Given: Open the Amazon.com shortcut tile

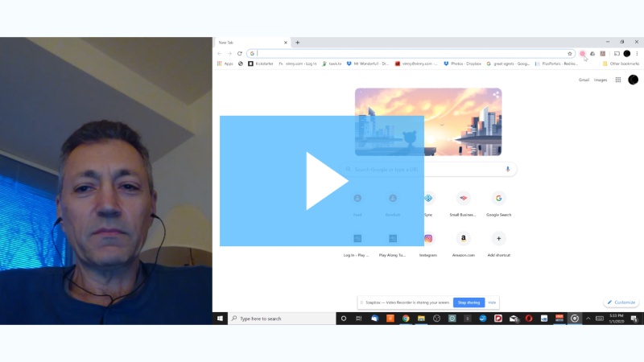Looking at the screenshot, I should click(464, 245).
